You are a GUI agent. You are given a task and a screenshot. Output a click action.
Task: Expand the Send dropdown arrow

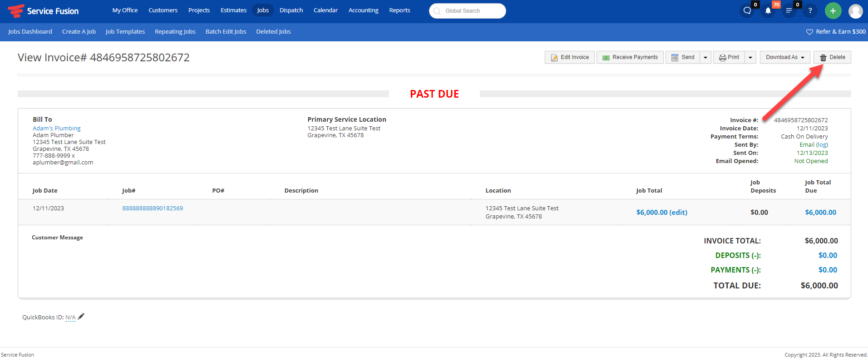(705, 58)
